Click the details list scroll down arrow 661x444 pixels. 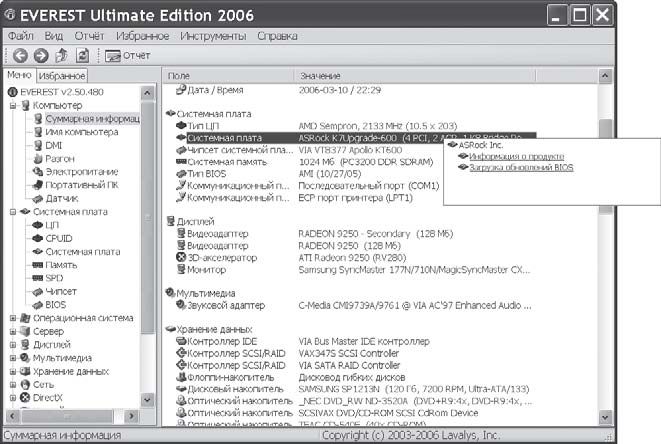pyautogui.click(x=605, y=417)
